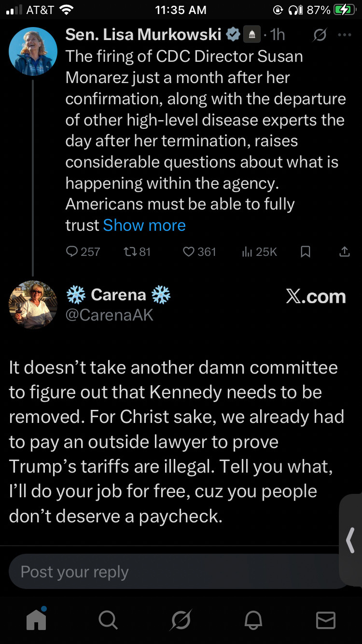362x644 pixels.
Task: Bookmark the Sen. Lisa Murkowski post
Action: click(x=306, y=252)
